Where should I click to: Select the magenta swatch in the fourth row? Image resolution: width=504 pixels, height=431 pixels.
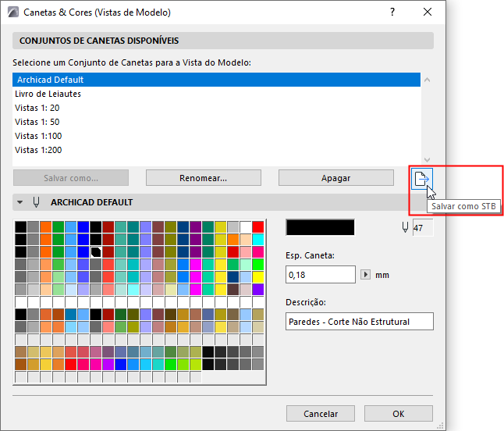(x=195, y=265)
